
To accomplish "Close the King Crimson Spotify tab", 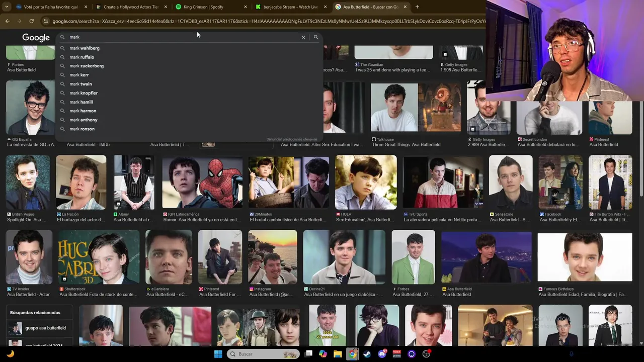I will pyautogui.click(x=246, y=7).
